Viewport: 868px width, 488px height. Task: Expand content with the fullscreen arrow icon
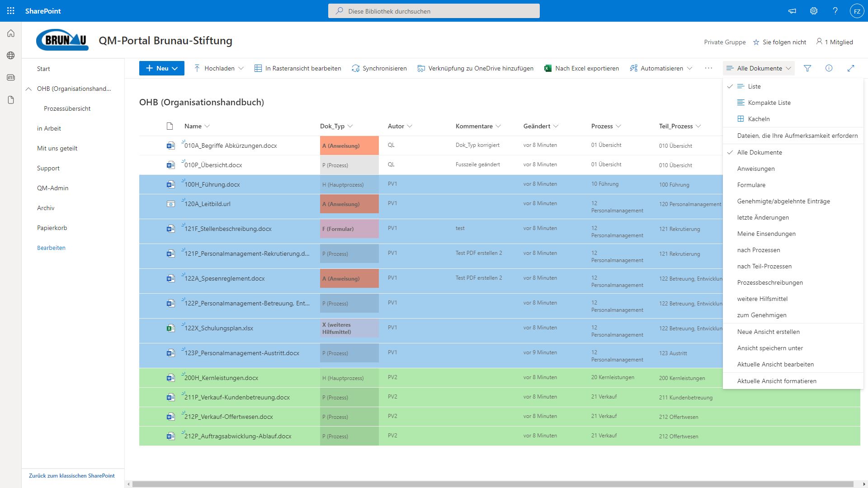point(851,68)
